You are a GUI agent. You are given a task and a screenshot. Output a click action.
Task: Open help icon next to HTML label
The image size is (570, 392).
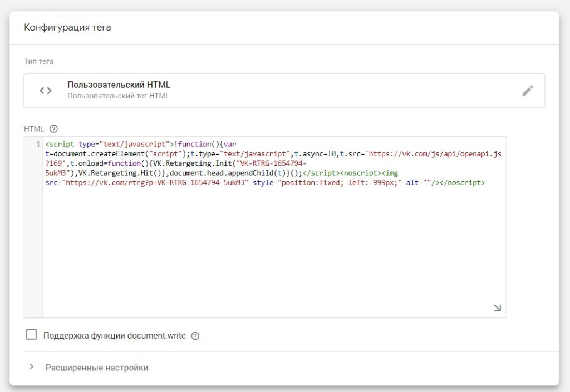(53, 129)
